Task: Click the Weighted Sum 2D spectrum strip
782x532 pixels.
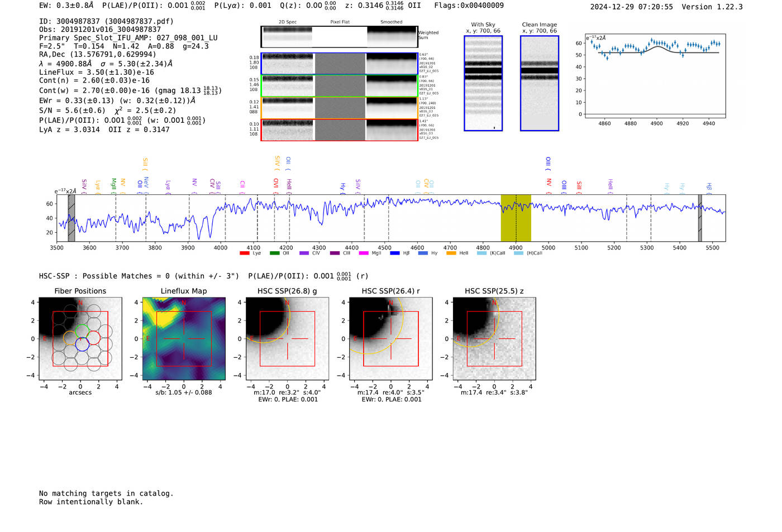Action: [339, 37]
